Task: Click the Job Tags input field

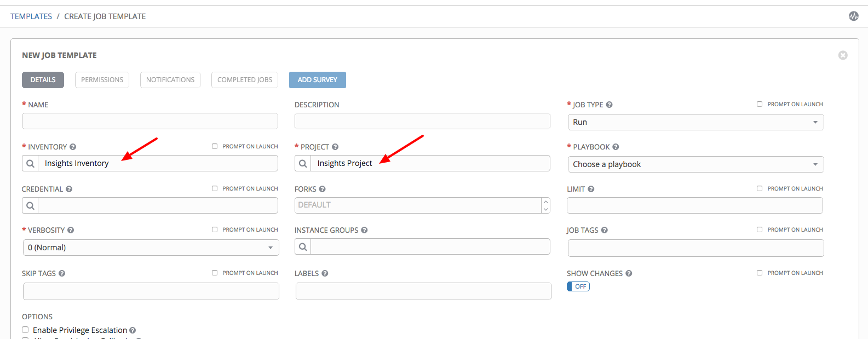Action: [696, 248]
